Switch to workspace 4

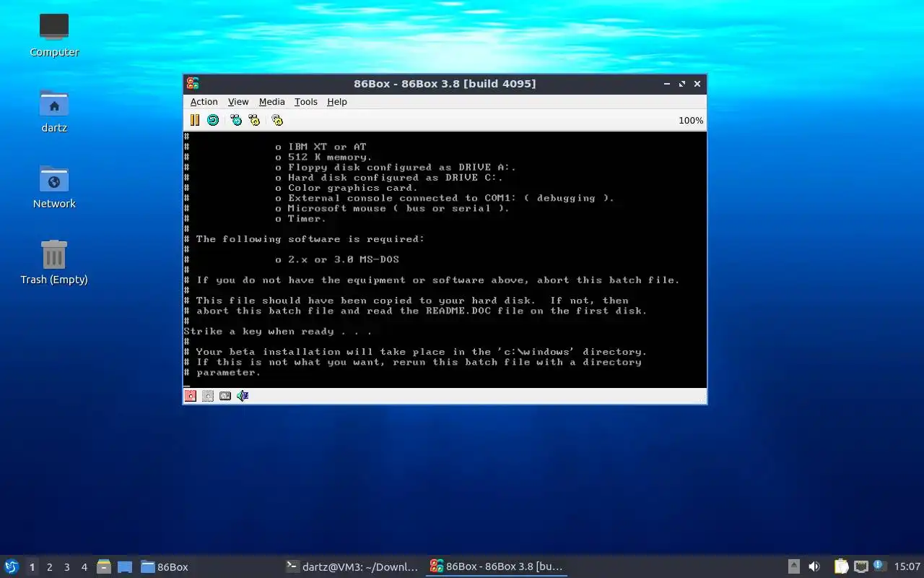click(x=84, y=567)
